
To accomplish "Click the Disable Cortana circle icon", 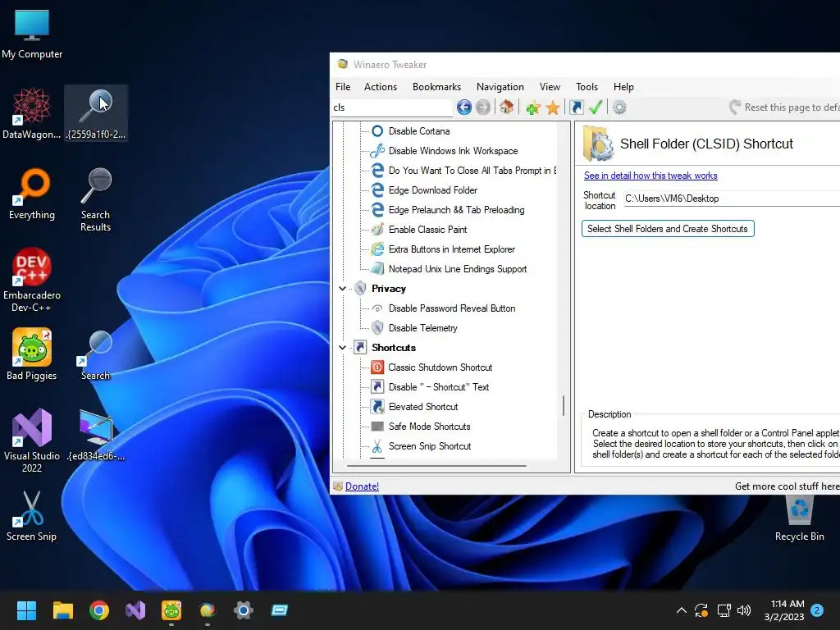I will tap(377, 131).
